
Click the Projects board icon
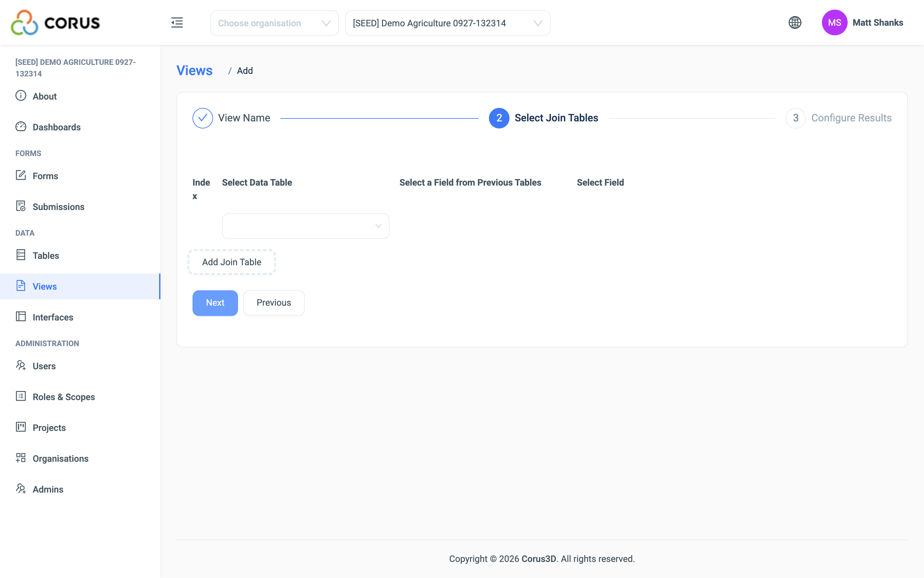[x=21, y=427]
